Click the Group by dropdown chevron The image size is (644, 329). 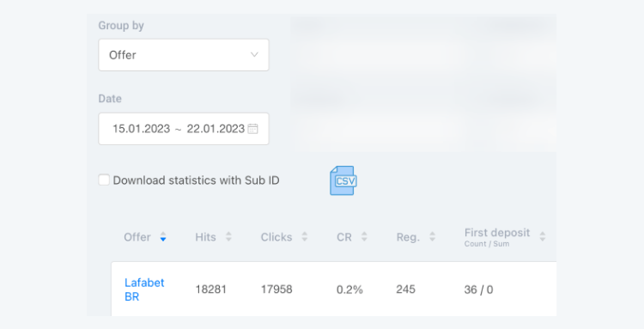254,55
